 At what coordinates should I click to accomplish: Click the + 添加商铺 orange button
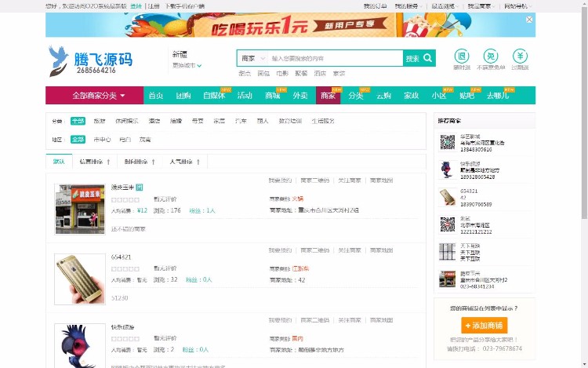click(485, 325)
